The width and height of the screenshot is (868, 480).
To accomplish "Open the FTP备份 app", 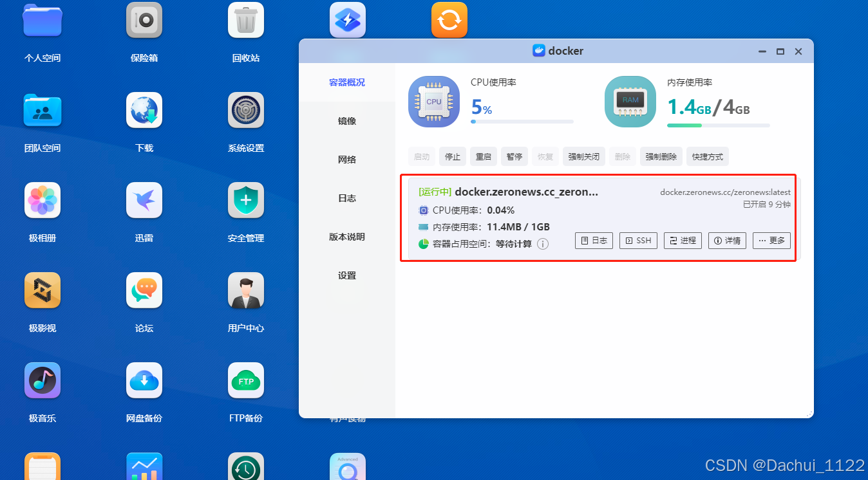I will (246, 380).
